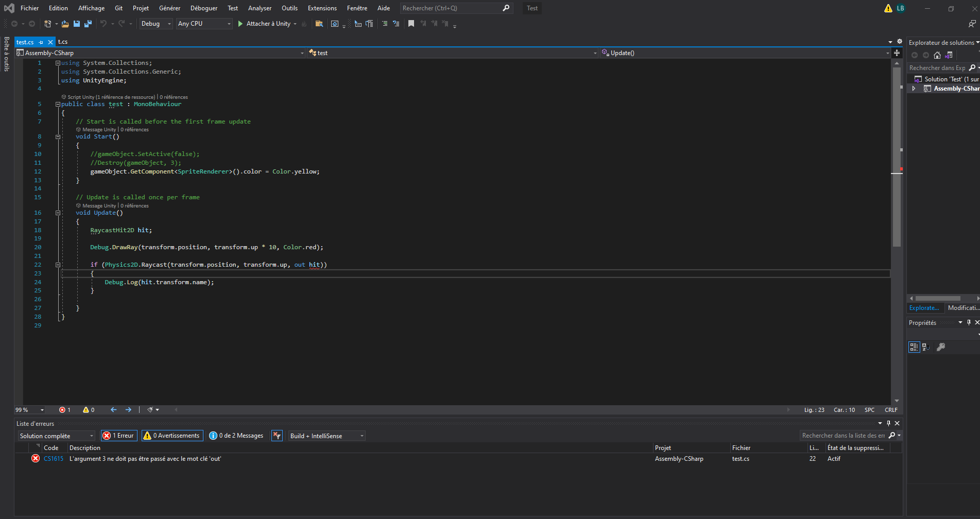
Task: Open the Debug configuration dropdown
Action: [156, 24]
